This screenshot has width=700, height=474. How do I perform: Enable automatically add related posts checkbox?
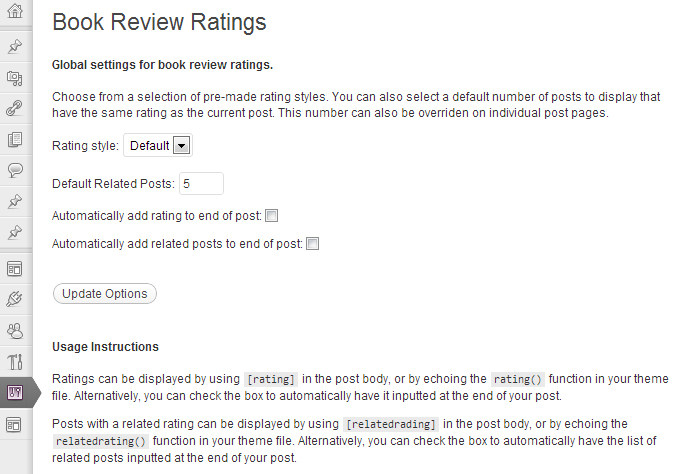pyautogui.click(x=311, y=243)
